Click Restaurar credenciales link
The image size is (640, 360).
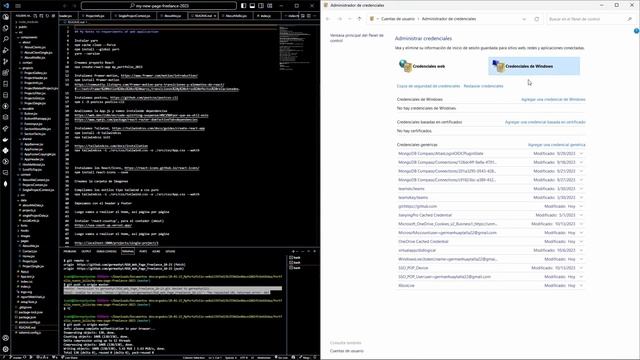[x=483, y=86]
